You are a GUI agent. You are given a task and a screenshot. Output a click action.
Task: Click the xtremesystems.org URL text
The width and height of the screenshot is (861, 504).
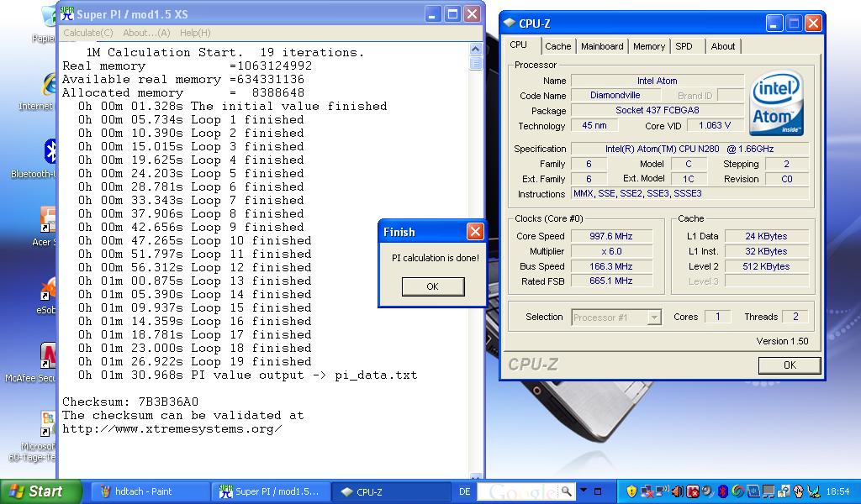(172, 429)
